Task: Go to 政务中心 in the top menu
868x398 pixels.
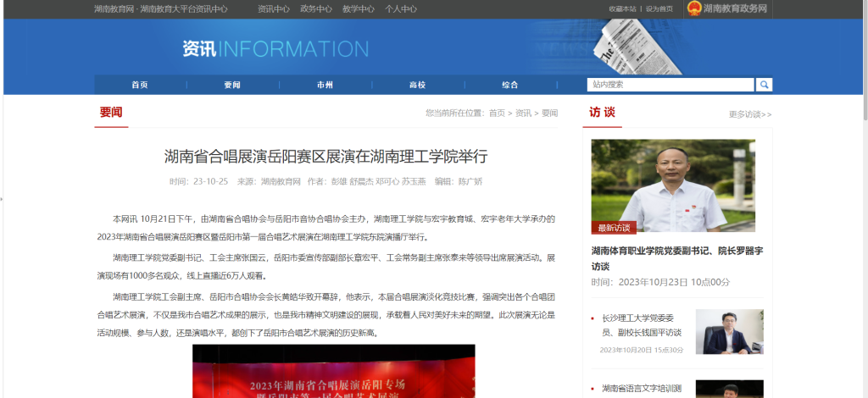Action: point(315,9)
